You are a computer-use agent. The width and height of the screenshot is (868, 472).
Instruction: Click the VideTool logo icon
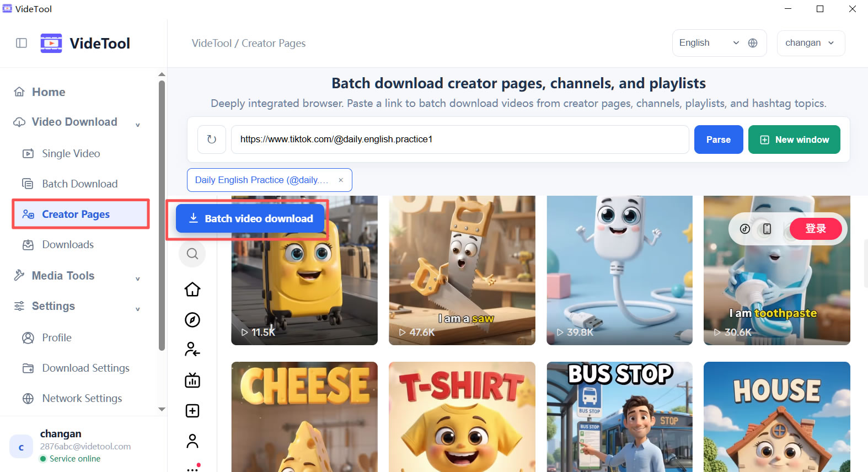click(51, 43)
